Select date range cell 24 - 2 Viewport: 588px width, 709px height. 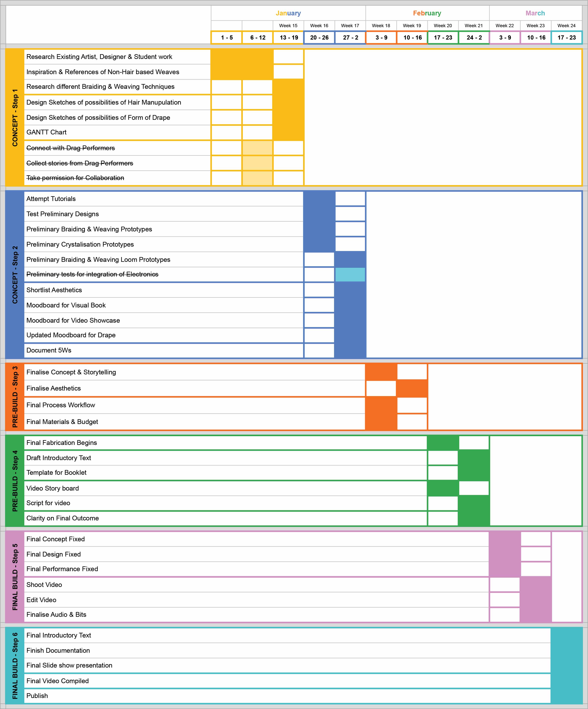click(474, 37)
